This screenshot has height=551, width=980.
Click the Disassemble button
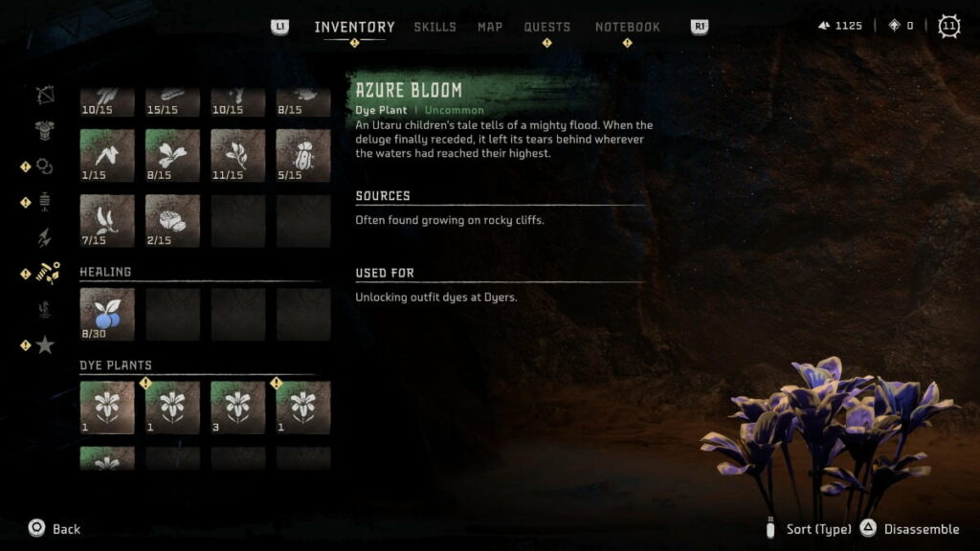click(x=909, y=529)
